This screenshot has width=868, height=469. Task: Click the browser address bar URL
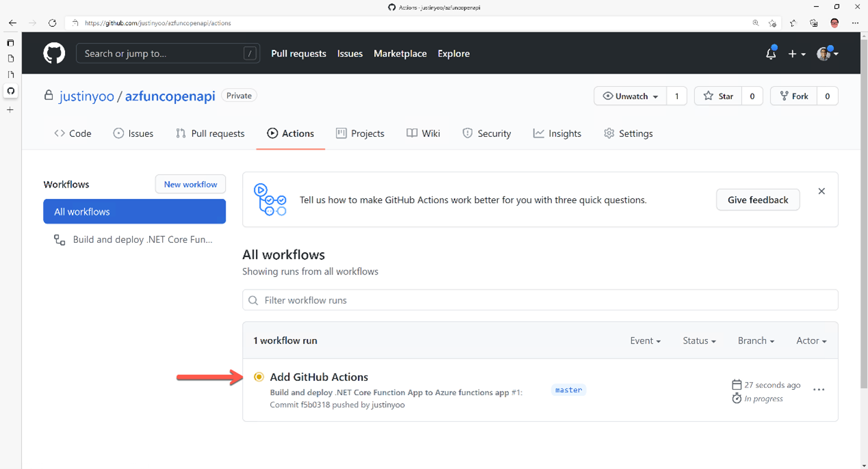click(158, 23)
